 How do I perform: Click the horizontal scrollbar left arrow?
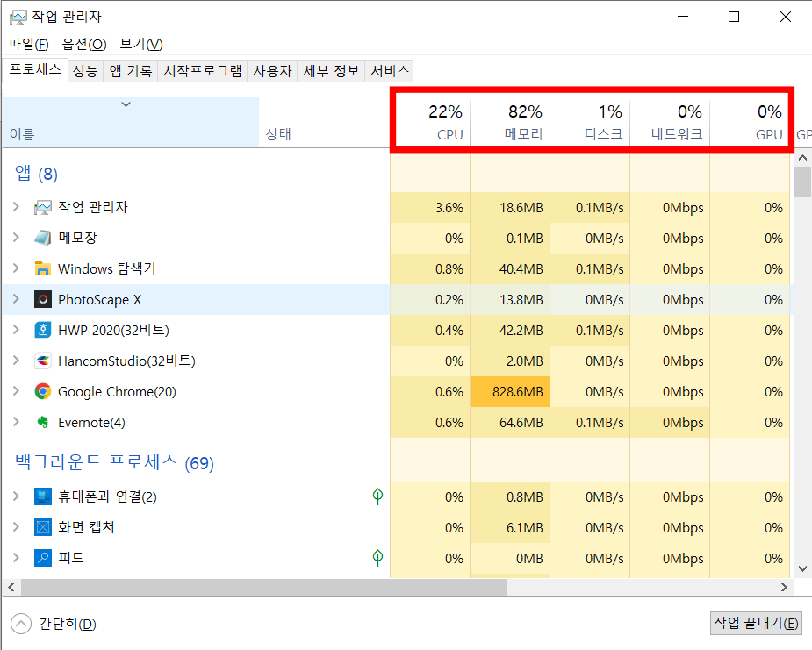(x=11, y=588)
